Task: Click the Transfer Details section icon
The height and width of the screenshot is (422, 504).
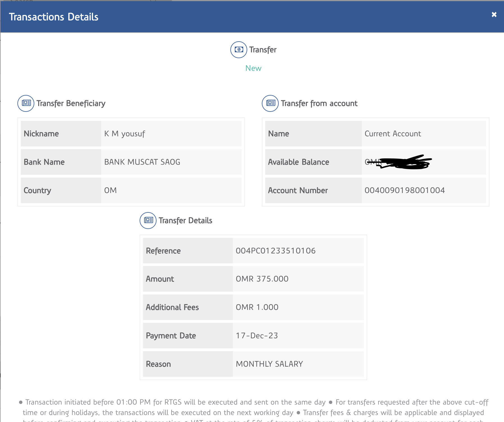Action: [148, 221]
